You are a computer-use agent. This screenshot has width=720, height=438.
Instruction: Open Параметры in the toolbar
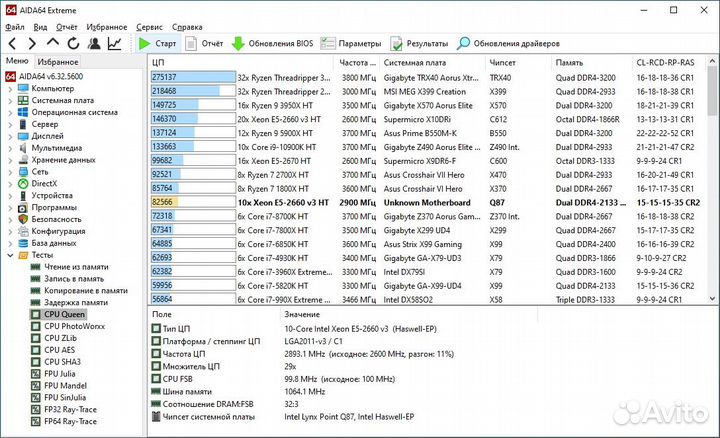point(351,44)
